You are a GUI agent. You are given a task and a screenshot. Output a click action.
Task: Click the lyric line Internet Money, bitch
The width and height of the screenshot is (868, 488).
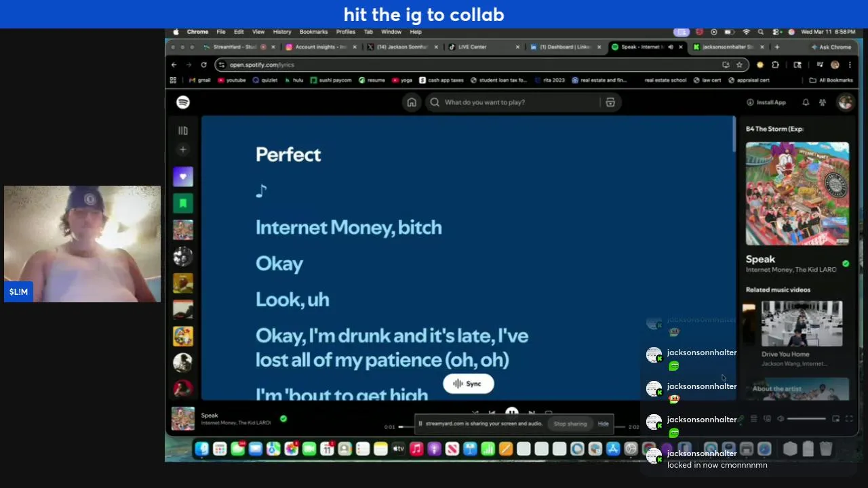point(349,228)
